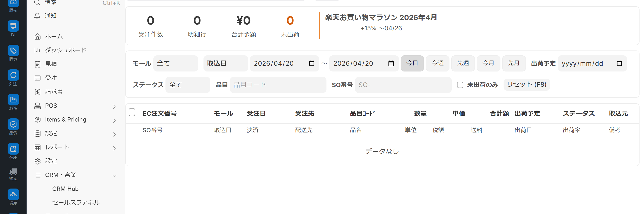Focus the SO番号 input field

click(x=403, y=85)
